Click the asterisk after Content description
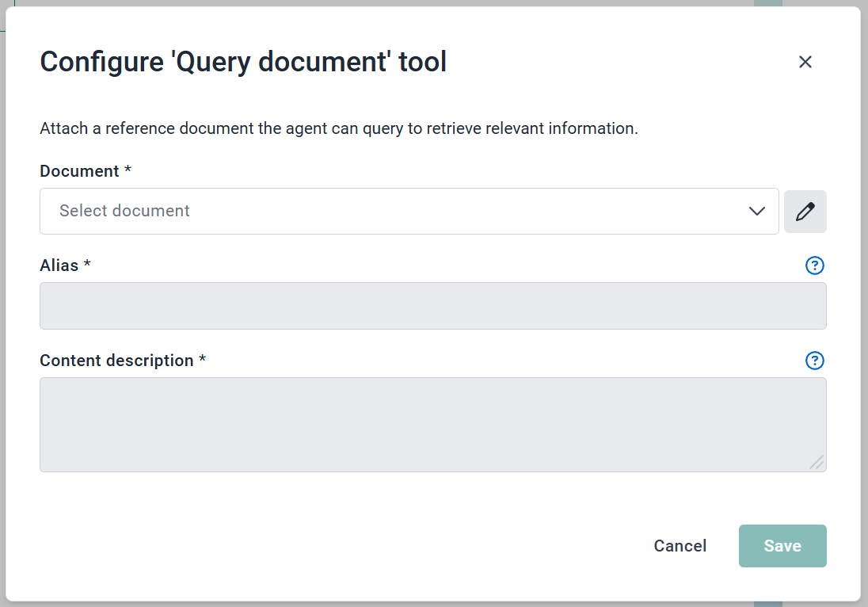This screenshot has width=868, height=607. 202,360
